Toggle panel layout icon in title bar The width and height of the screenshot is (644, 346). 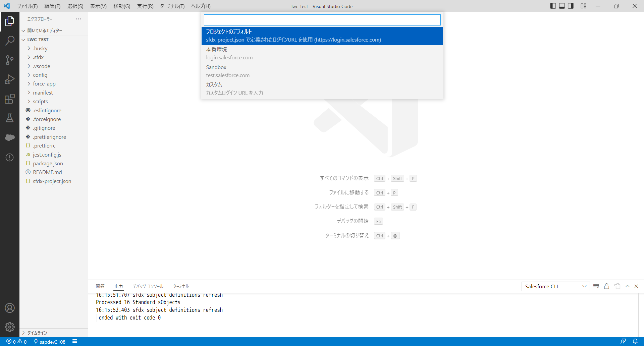562,6
